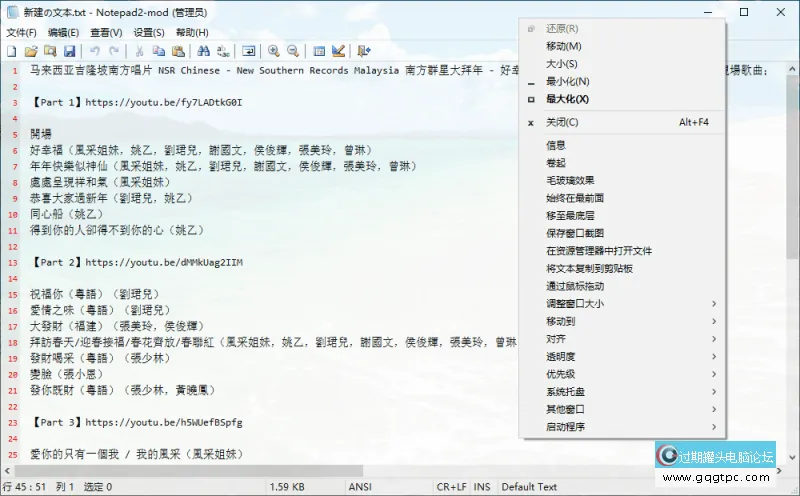Select 移至最底层 menu entry

click(x=622, y=216)
